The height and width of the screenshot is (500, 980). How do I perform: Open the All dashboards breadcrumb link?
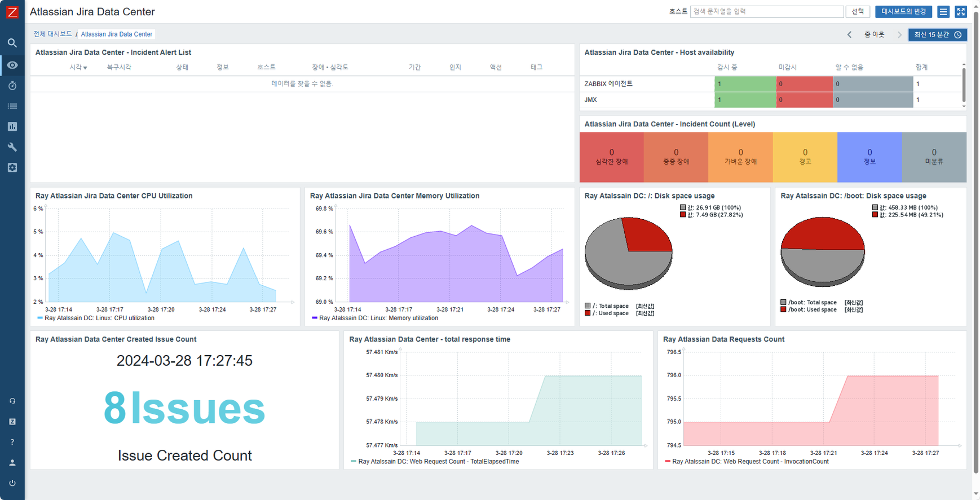(x=52, y=34)
